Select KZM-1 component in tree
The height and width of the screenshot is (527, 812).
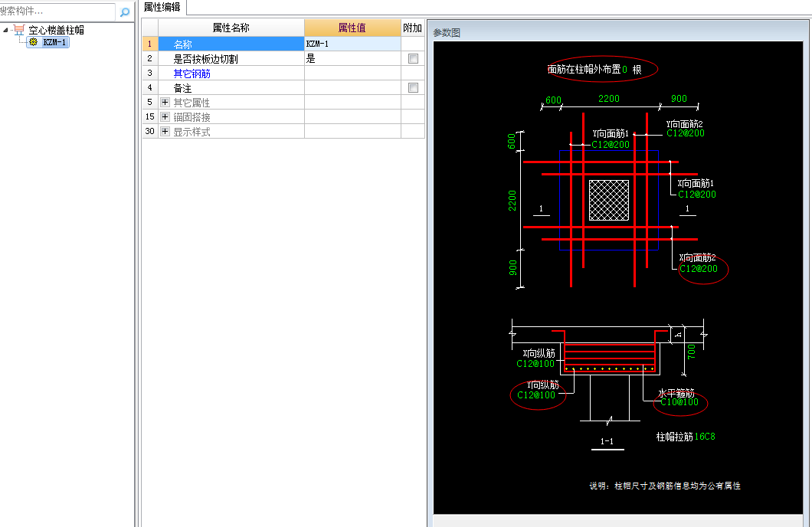[x=54, y=42]
